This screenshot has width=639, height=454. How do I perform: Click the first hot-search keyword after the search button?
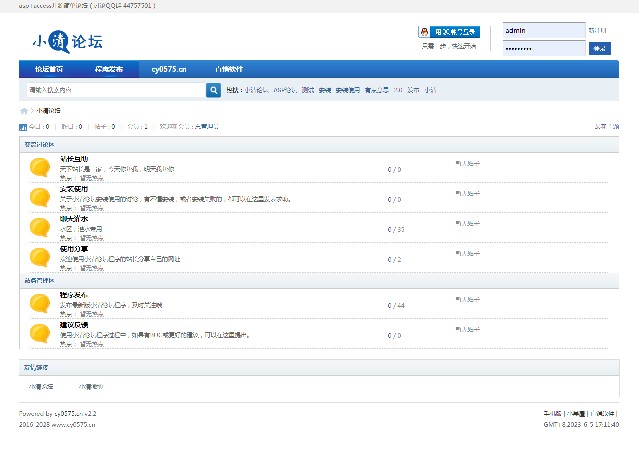[x=256, y=90]
